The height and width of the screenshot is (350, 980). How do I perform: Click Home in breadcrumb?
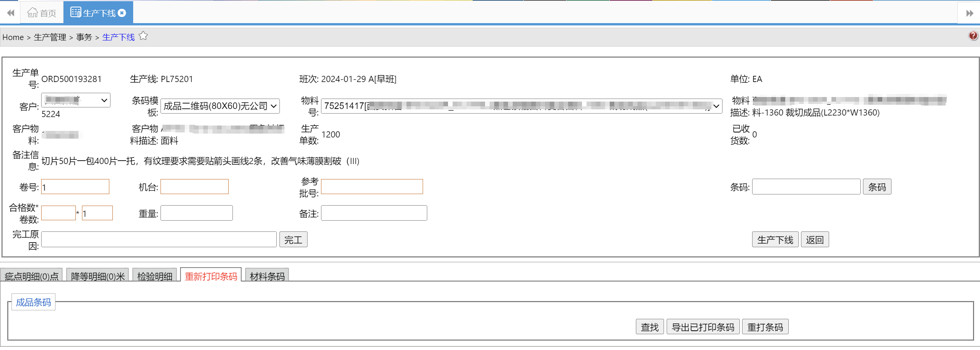click(13, 37)
